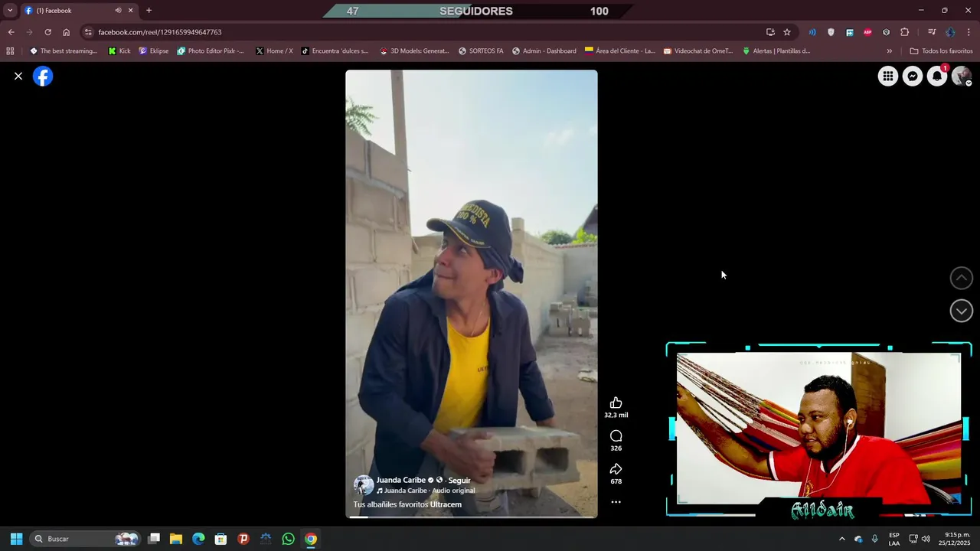The image size is (980, 551).
Task: Show hidden system tray icons
Action: pos(842,539)
